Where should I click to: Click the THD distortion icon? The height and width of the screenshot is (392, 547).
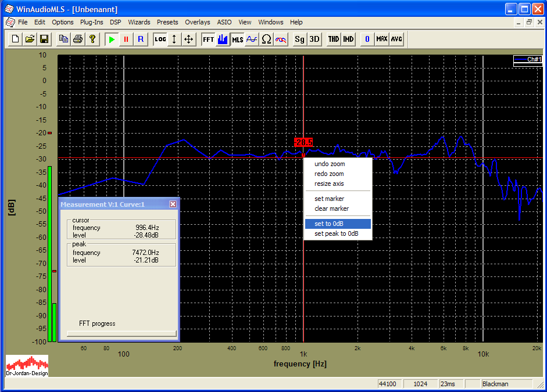[334, 39]
